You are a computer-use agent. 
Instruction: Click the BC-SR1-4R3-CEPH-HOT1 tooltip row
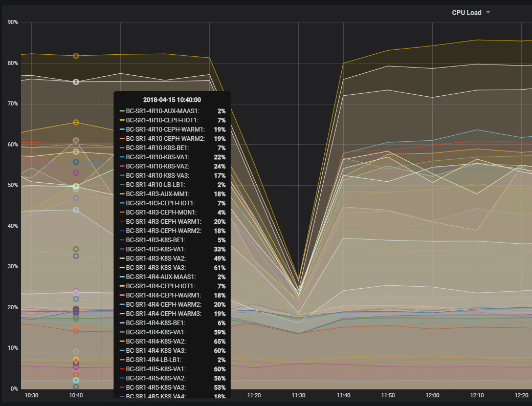(x=172, y=203)
